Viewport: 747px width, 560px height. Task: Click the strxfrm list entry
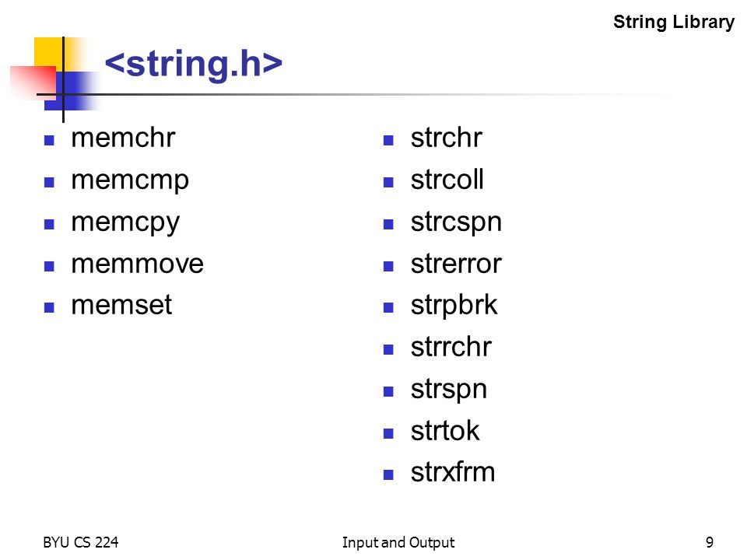click(x=453, y=472)
